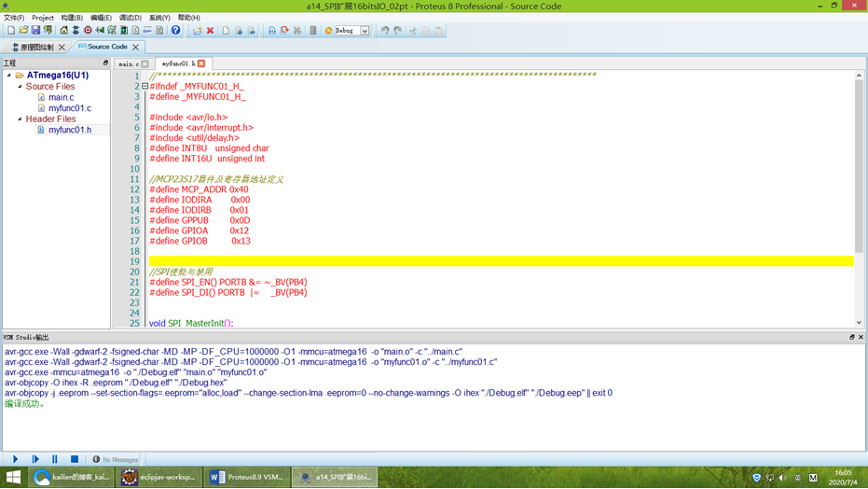Viewport: 868px width, 489px height.
Task: Open the 调试(D) debug menu
Action: tap(131, 18)
